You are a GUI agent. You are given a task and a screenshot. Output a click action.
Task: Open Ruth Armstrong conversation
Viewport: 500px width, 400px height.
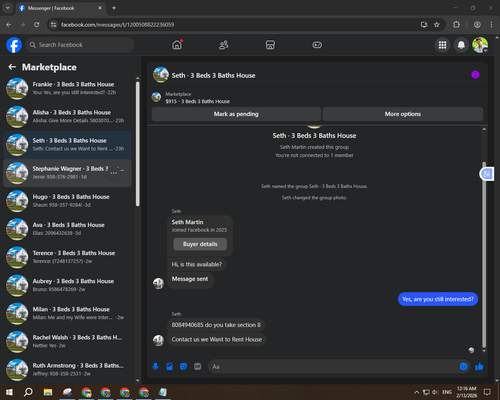(x=68, y=370)
